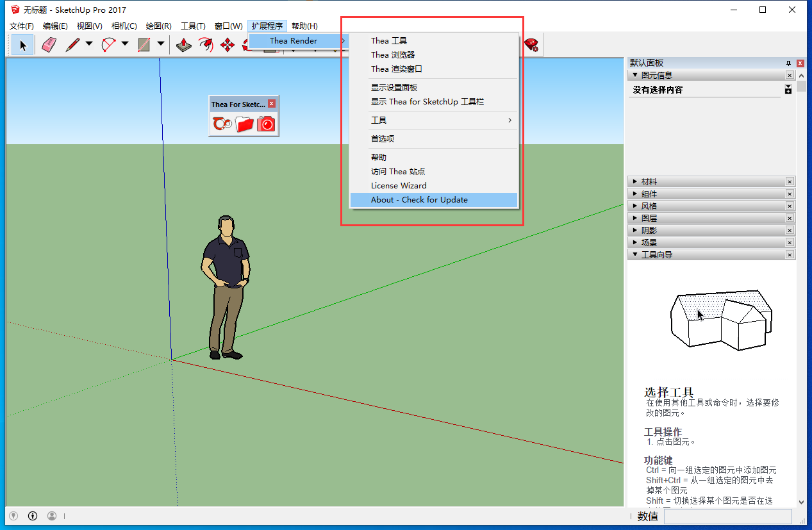Close the 工具向导 panel with its X
The width and height of the screenshot is (812, 530).
[790, 255]
